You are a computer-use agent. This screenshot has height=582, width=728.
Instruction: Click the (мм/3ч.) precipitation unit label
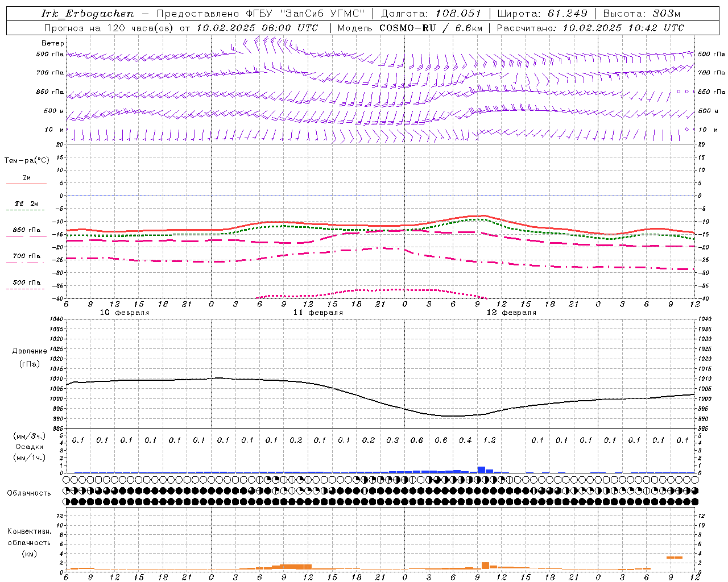(30, 436)
